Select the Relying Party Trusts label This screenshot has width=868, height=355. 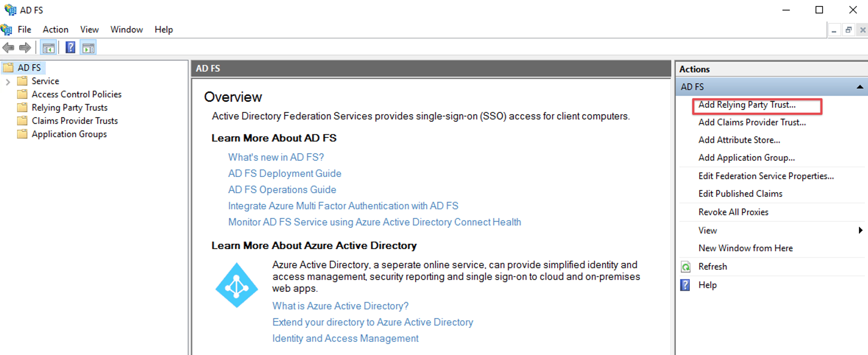70,108
